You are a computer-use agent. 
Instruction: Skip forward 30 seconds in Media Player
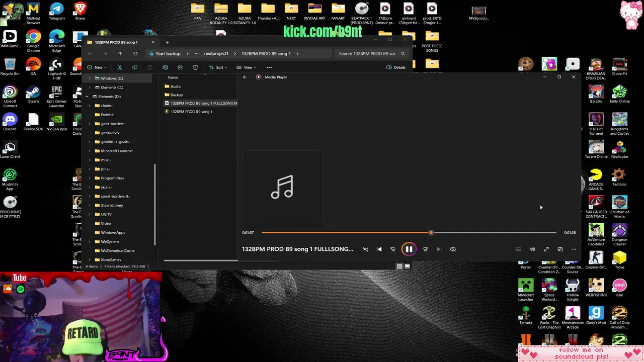pos(425,249)
